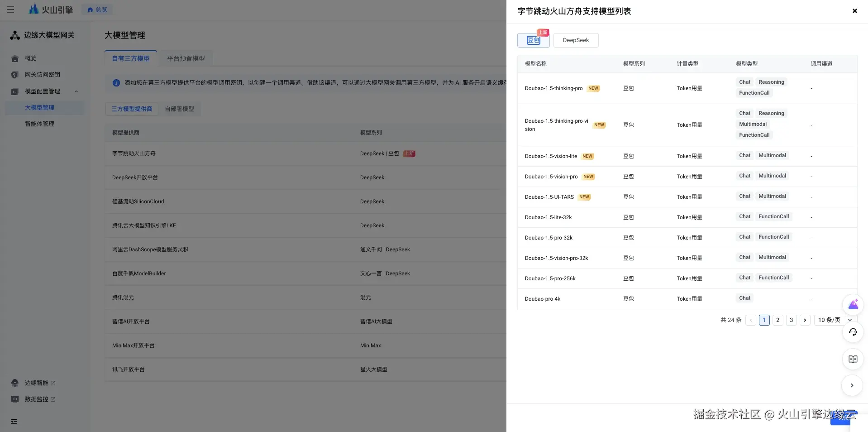Switch to the 平台预置模型 tab
Viewport: 868px width, 432px height.
point(186,58)
